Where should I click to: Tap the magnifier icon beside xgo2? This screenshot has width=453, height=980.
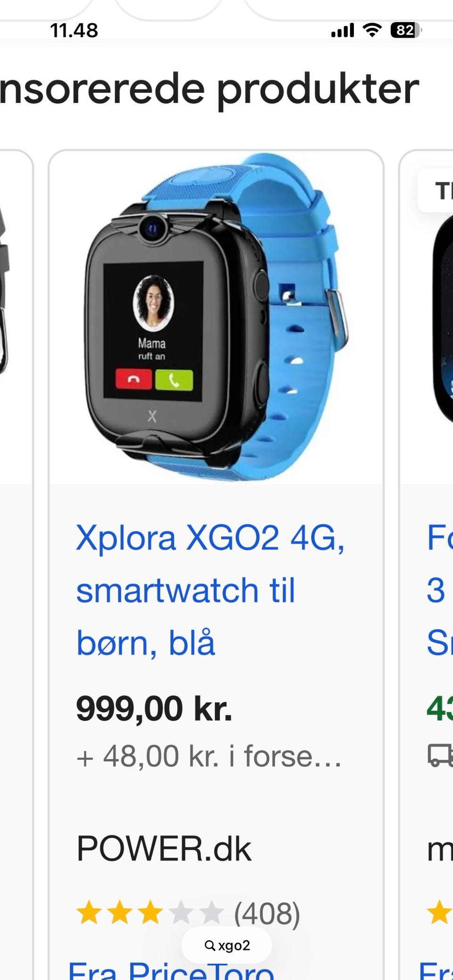point(210,946)
